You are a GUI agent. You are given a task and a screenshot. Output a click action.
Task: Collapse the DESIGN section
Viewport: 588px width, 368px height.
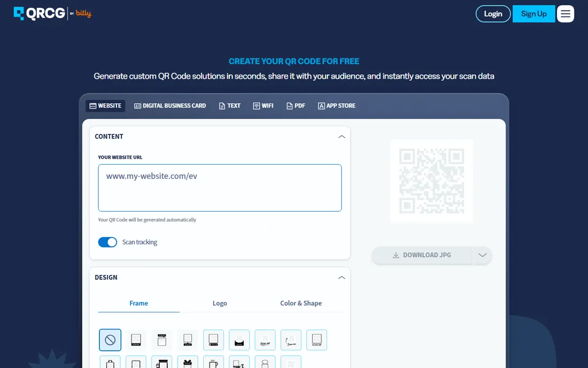[342, 278]
